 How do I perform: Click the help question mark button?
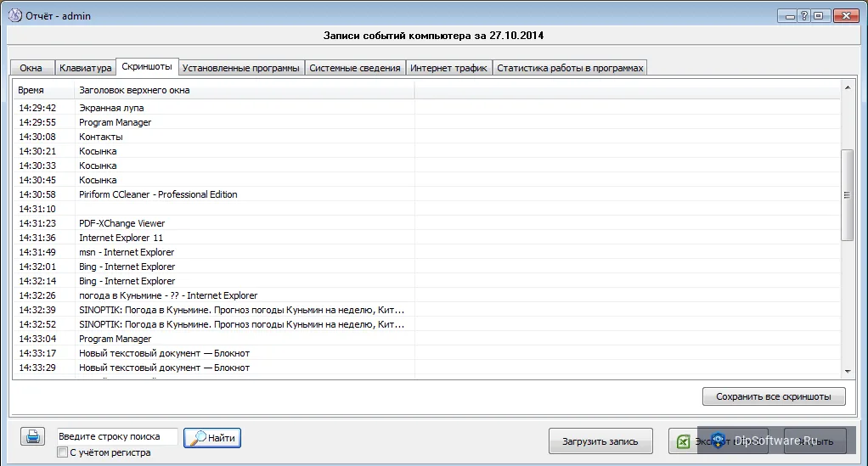tap(804, 16)
